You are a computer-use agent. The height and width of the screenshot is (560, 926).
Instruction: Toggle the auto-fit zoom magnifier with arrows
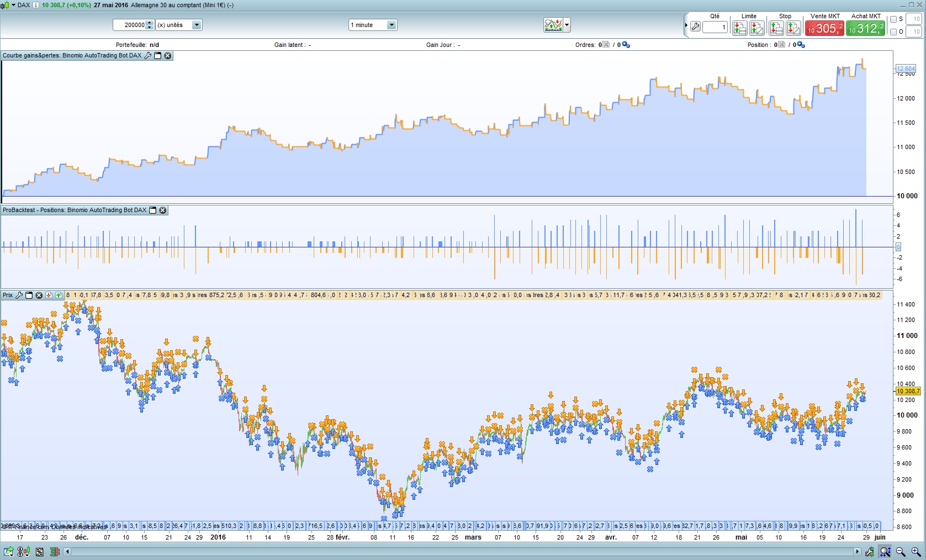tap(885, 551)
